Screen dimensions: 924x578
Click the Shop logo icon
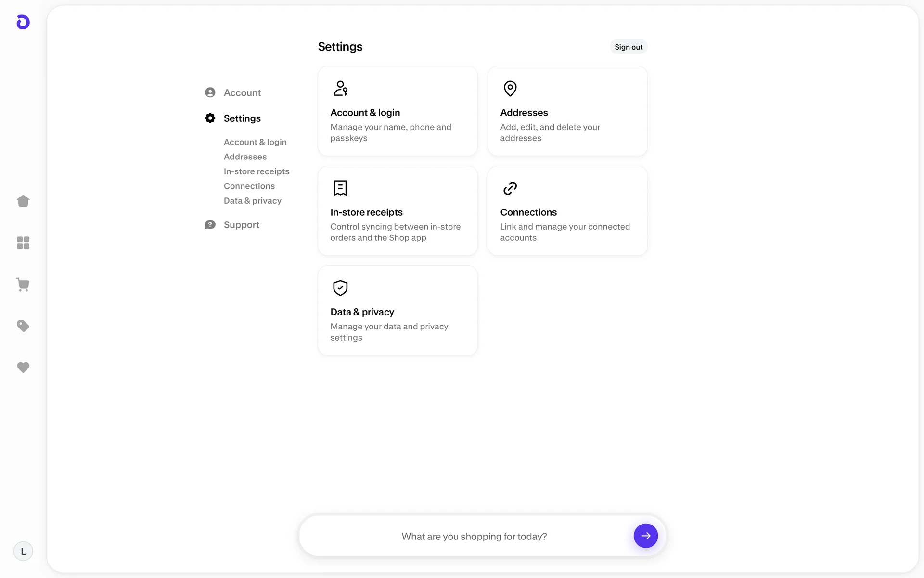click(x=23, y=22)
